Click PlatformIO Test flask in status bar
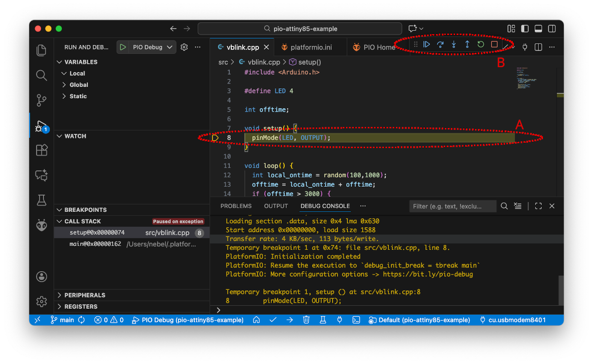 323,320
